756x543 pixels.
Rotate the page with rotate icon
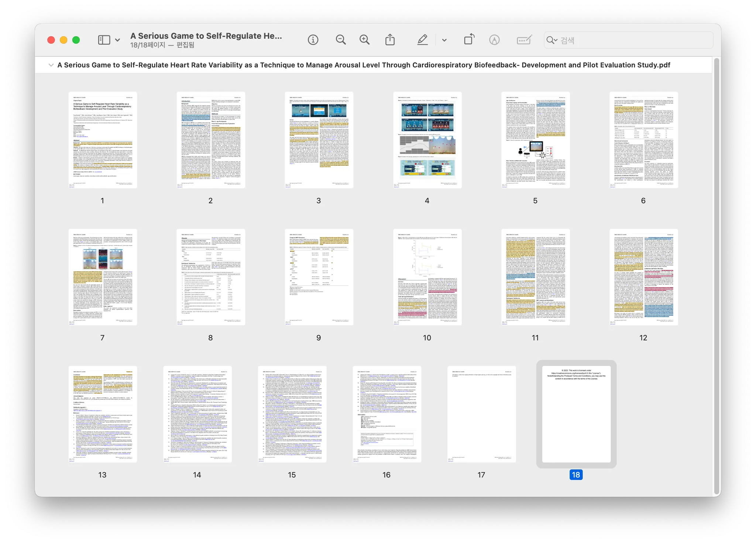click(469, 39)
